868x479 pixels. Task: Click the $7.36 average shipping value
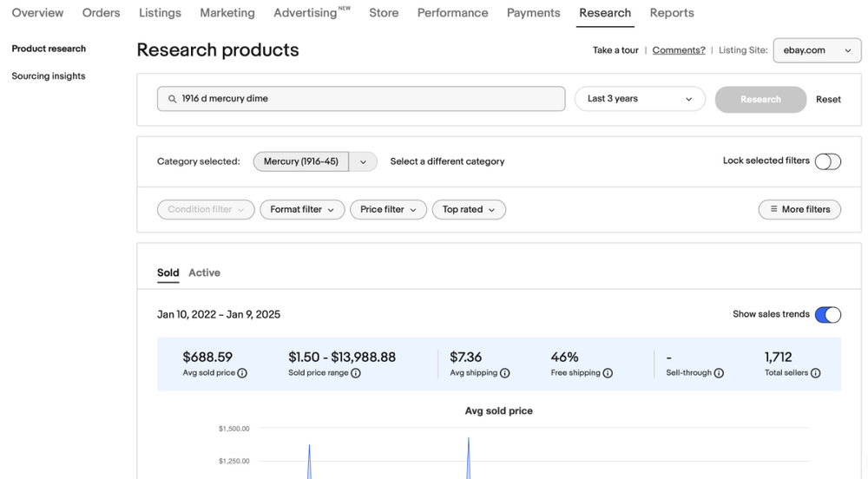coord(465,358)
